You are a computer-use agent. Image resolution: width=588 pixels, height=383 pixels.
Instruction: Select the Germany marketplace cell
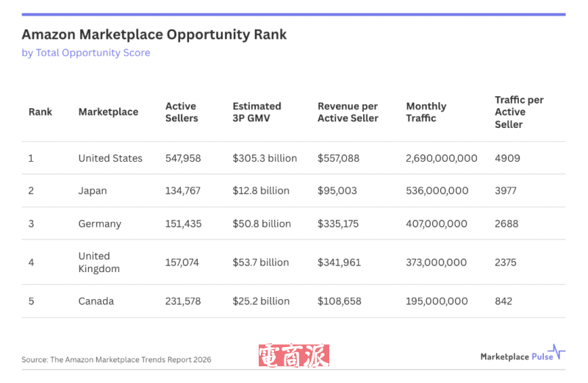[100, 223]
